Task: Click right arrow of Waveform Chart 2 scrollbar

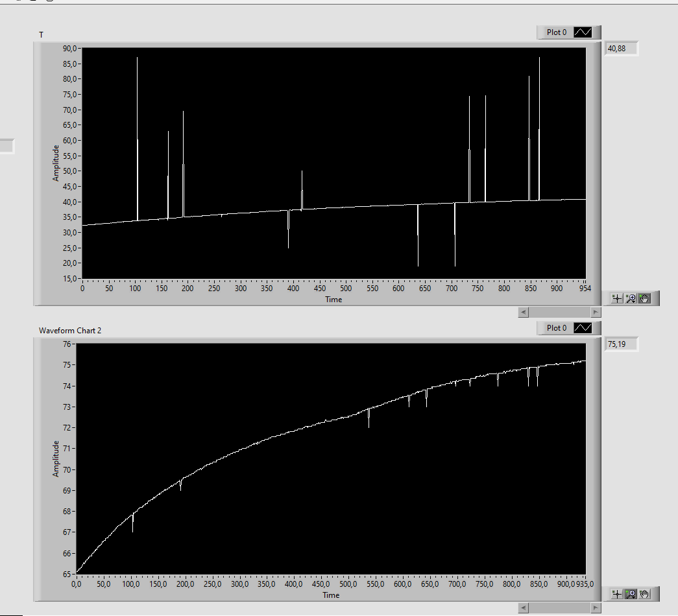Action: click(596, 608)
